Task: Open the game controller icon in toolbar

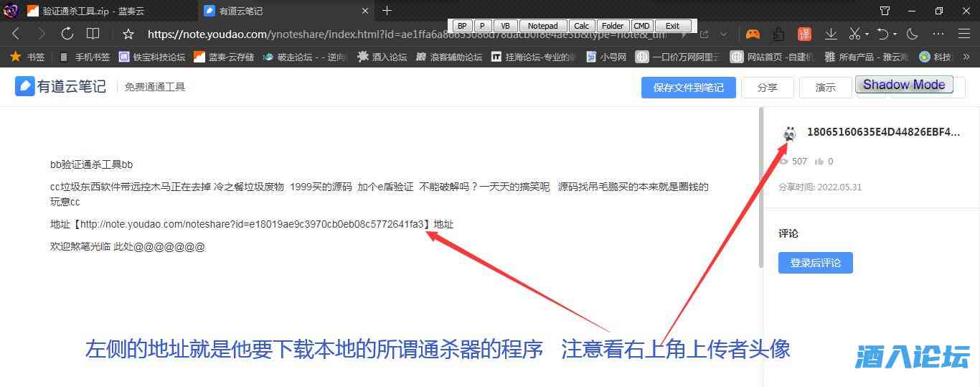Action: pyautogui.click(x=752, y=34)
